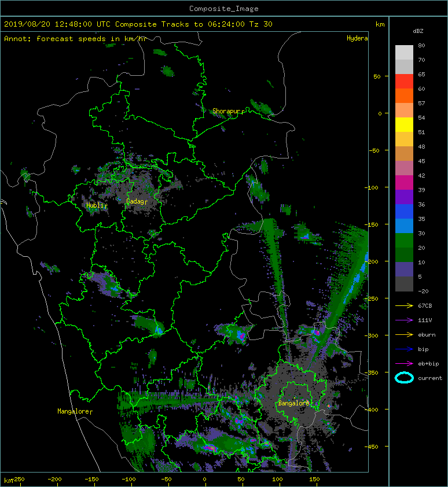Click the -400 tick on vertical axis
This screenshot has width=448, height=487.
372,409
